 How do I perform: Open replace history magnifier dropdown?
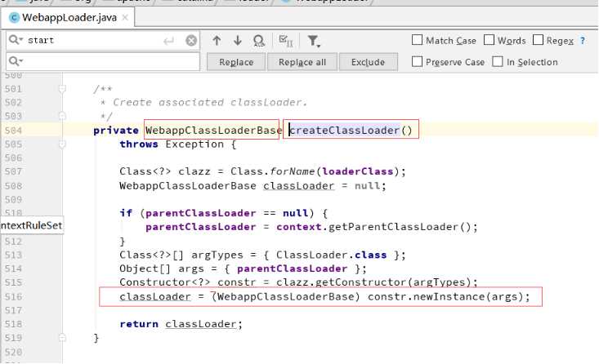[16, 61]
